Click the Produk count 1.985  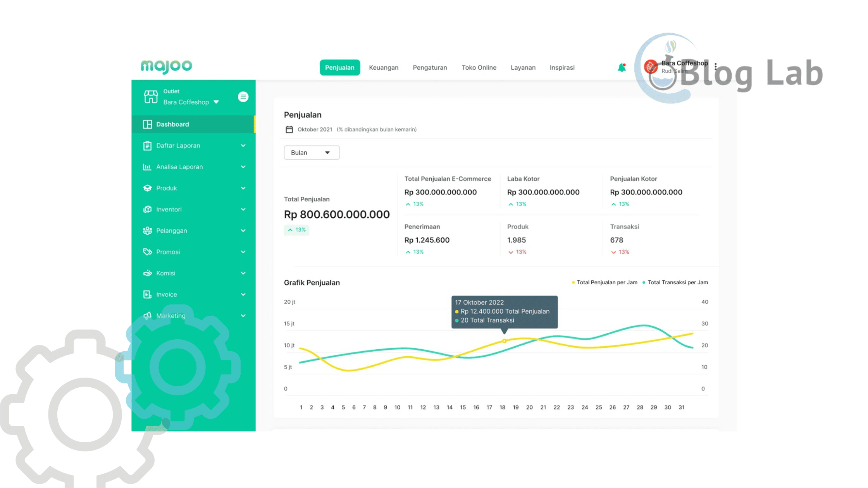516,240
